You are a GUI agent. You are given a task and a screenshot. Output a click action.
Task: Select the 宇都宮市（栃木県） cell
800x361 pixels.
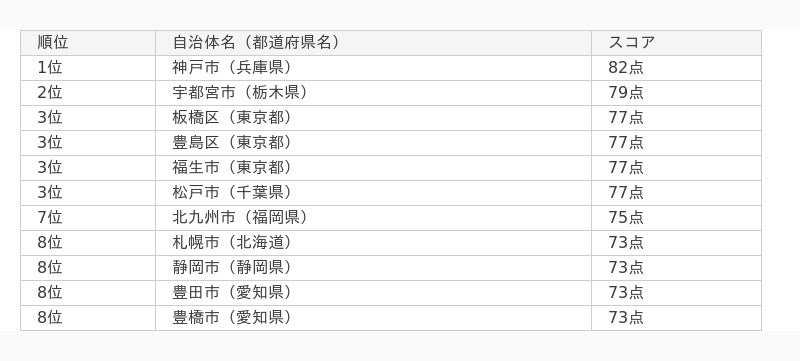click(x=373, y=93)
